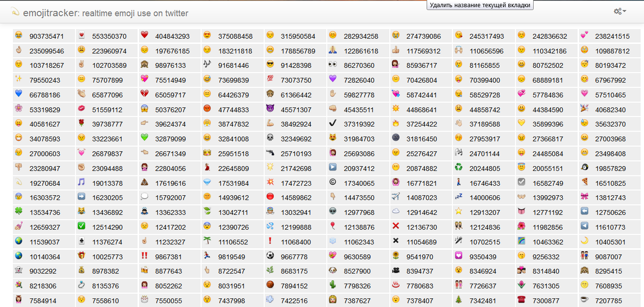Click the count 274739086
This screenshot has height=307, width=644.
point(424,36)
